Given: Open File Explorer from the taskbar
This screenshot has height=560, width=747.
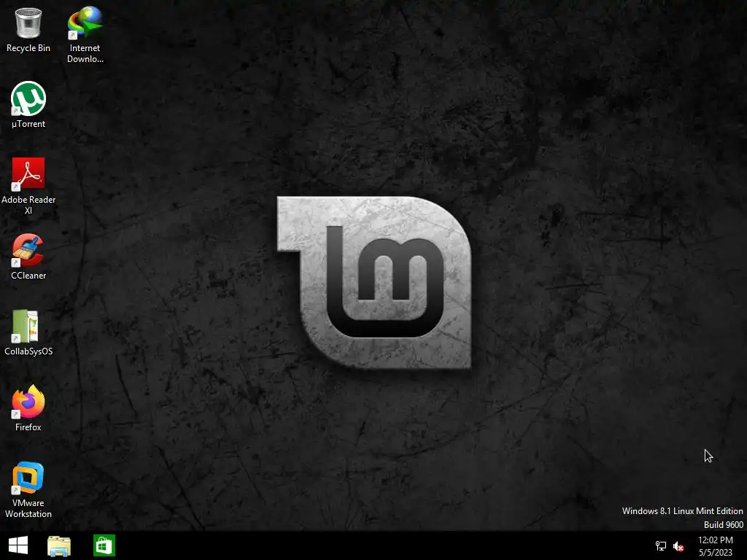Looking at the screenshot, I should (x=59, y=546).
